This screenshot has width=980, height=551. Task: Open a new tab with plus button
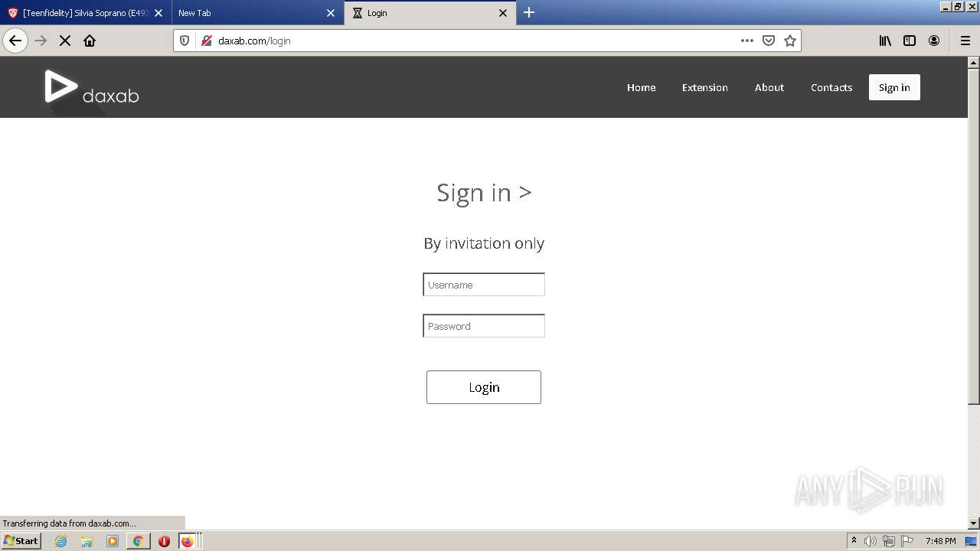(529, 12)
